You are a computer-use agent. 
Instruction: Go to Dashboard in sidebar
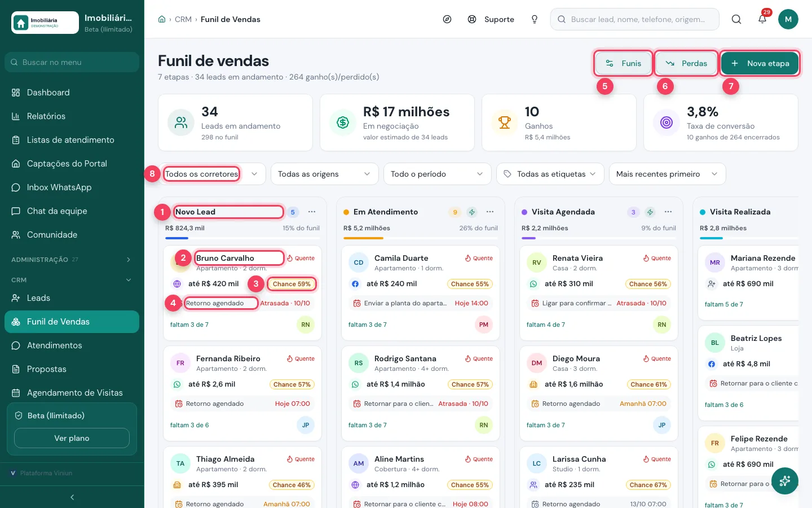(x=72, y=93)
